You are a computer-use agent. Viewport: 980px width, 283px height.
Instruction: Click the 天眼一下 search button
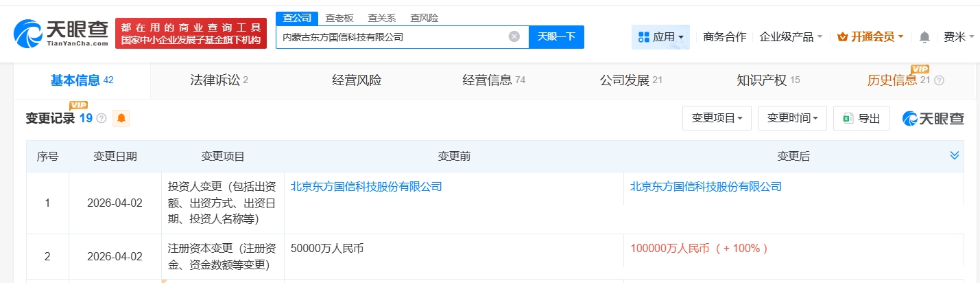coord(556,37)
